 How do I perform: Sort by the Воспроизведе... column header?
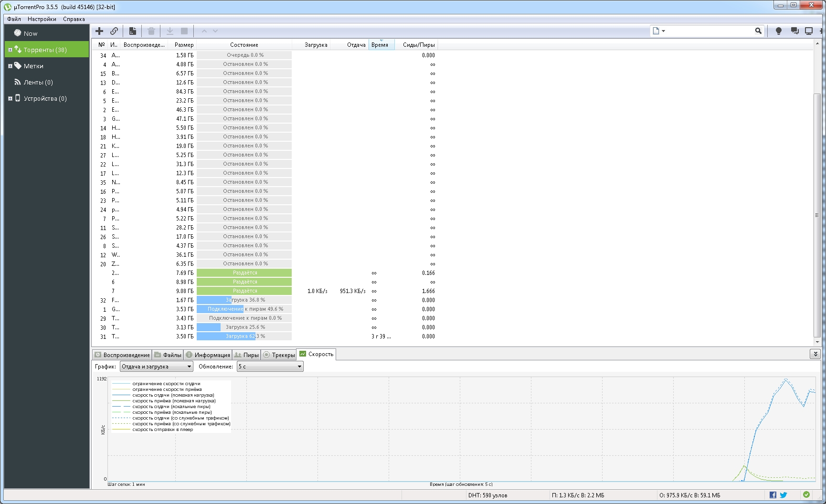point(144,45)
